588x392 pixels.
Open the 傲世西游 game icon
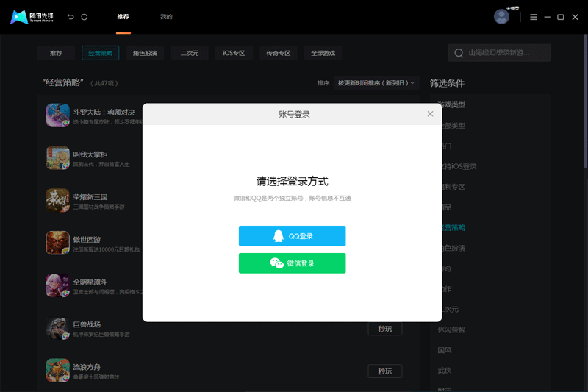click(x=58, y=243)
